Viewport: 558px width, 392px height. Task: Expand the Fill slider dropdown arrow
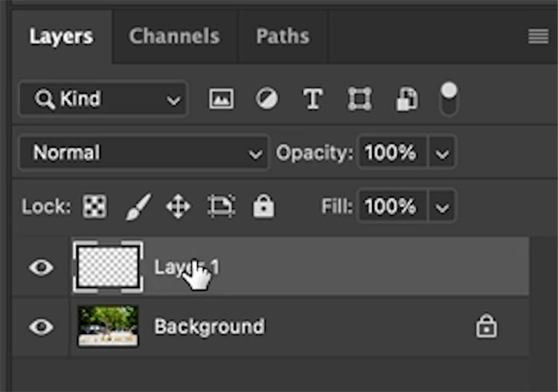coord(442,207)
